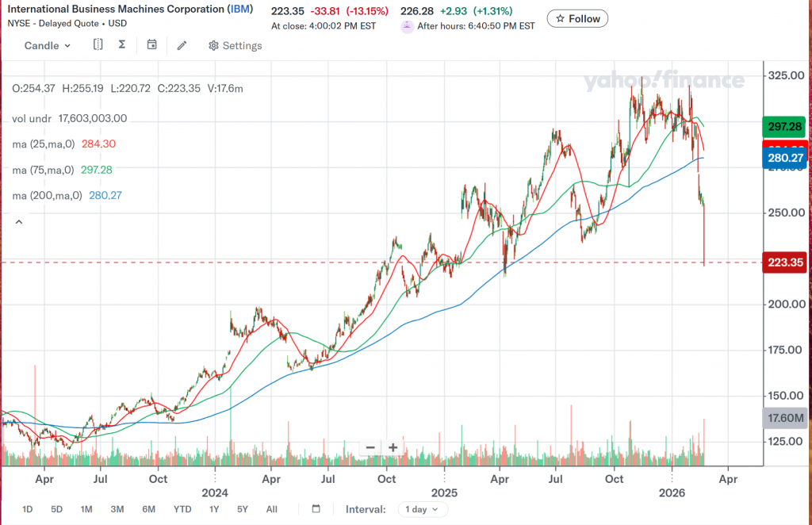Click the red 223.35 current price marker
Screen dimensions: 812x525
pyautogui.click(x=783, y=262)
